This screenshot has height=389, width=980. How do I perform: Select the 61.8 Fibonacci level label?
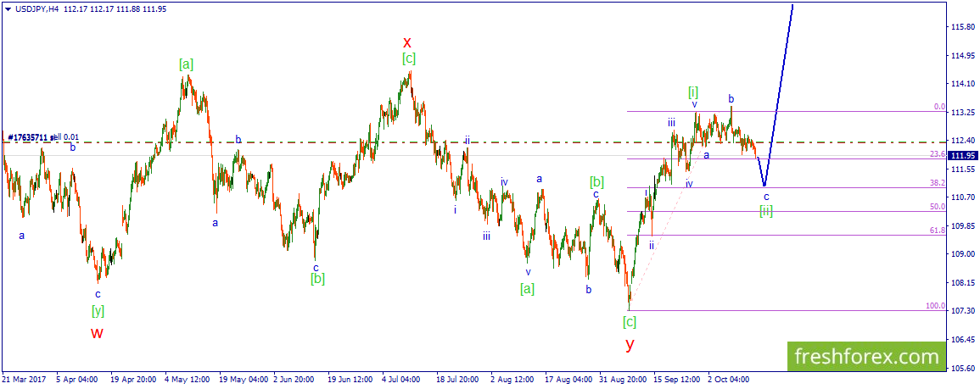point(938,231)
